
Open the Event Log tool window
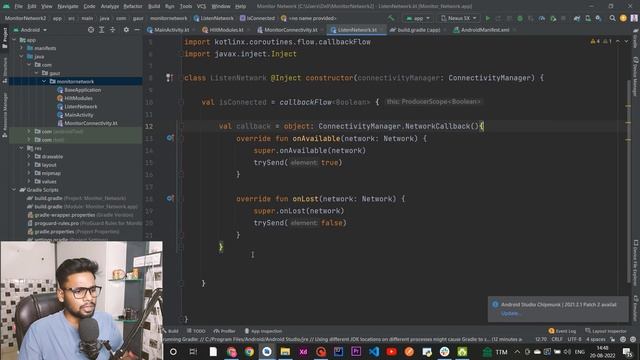[x=562, y=331]
